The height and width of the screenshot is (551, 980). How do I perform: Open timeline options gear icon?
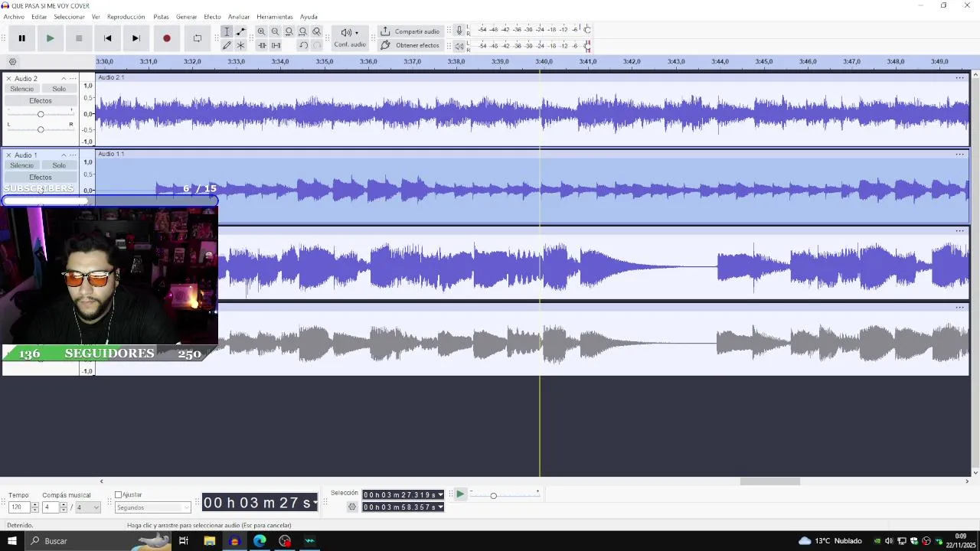12,62
